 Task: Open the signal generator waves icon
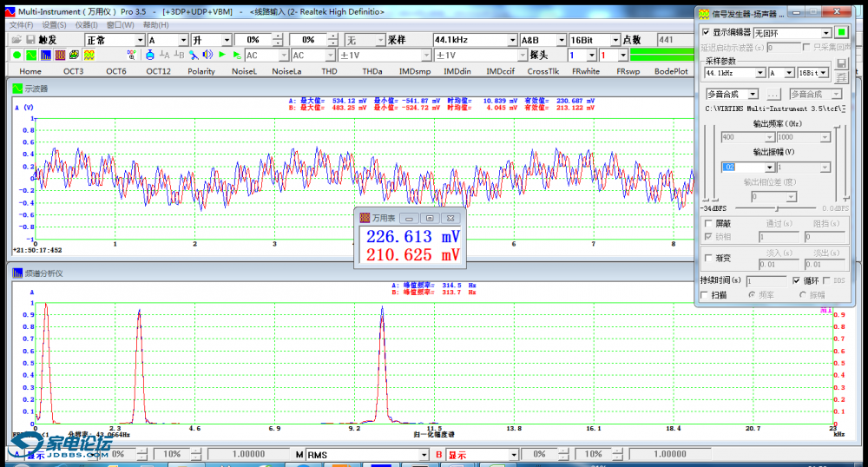[89, 56]
